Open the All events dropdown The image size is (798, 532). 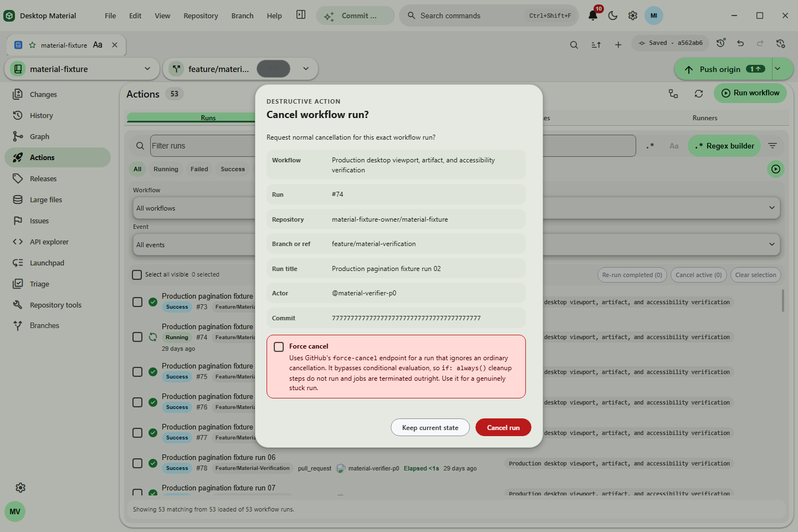457,244
